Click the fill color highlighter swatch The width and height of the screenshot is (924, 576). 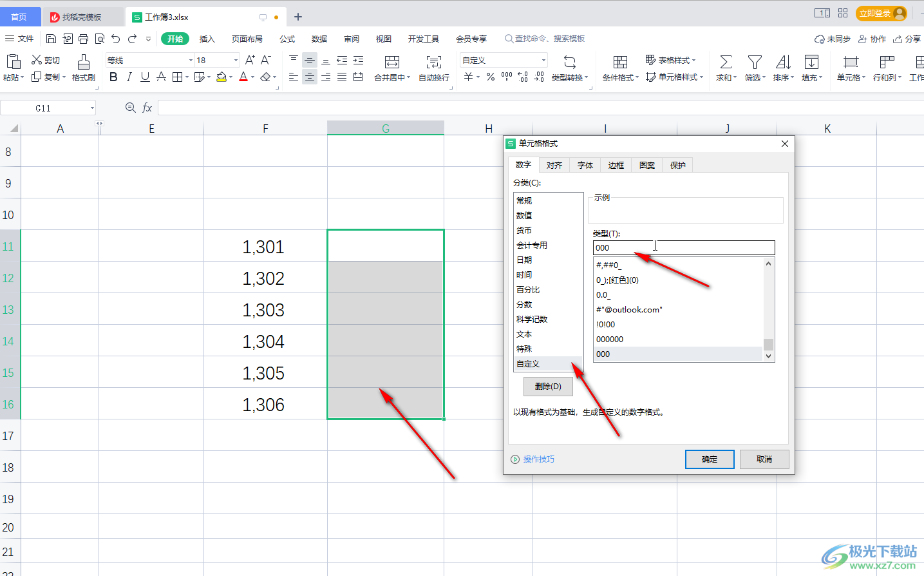click(222, 77)
